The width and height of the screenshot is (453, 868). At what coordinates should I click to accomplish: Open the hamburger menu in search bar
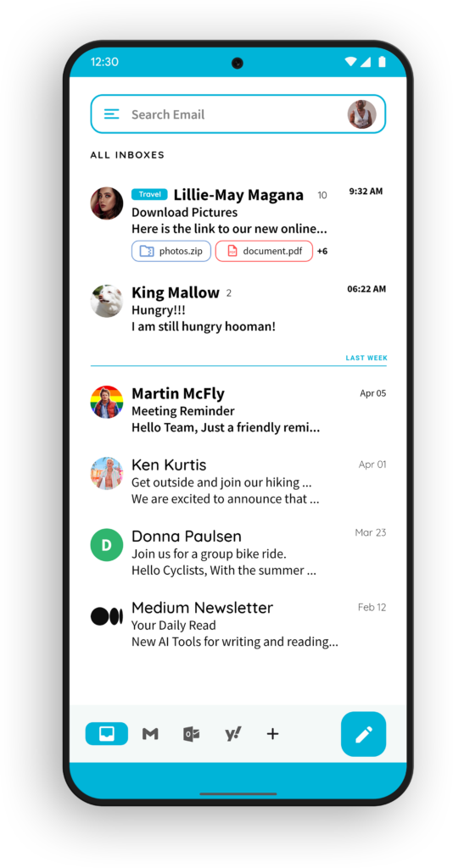[111, 114]
